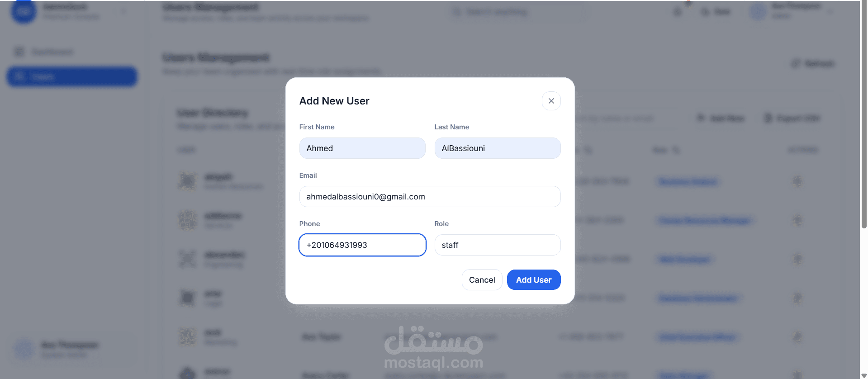Click the First Name field containing Ahmed

tap(362, 148)
